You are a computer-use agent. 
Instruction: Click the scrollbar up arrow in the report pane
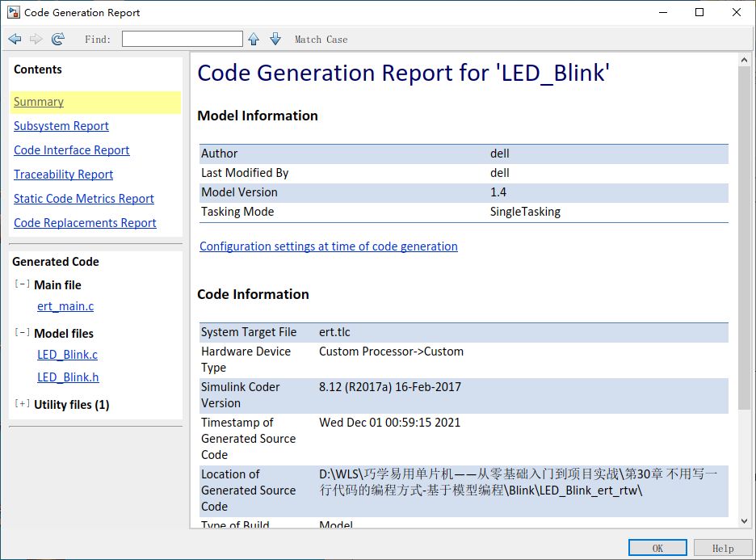click(x=745, y=60)
